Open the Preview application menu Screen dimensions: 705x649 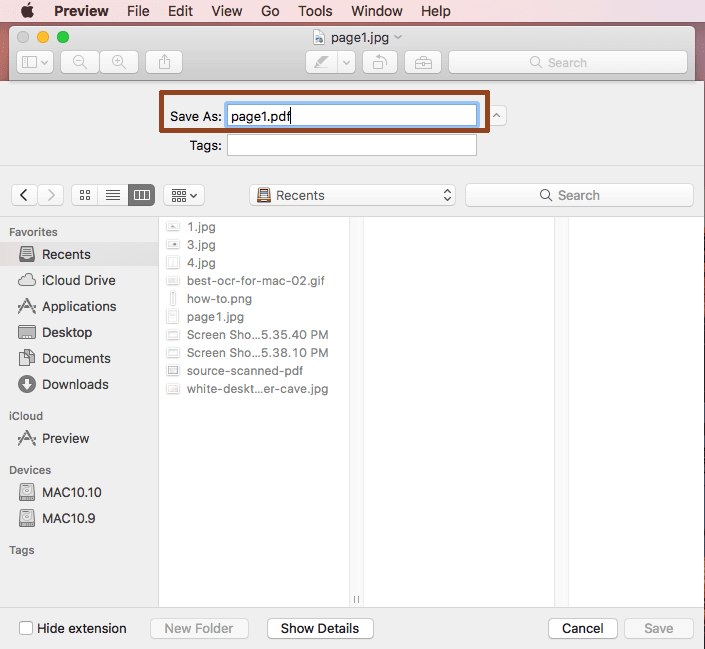[x=81, y=11]
